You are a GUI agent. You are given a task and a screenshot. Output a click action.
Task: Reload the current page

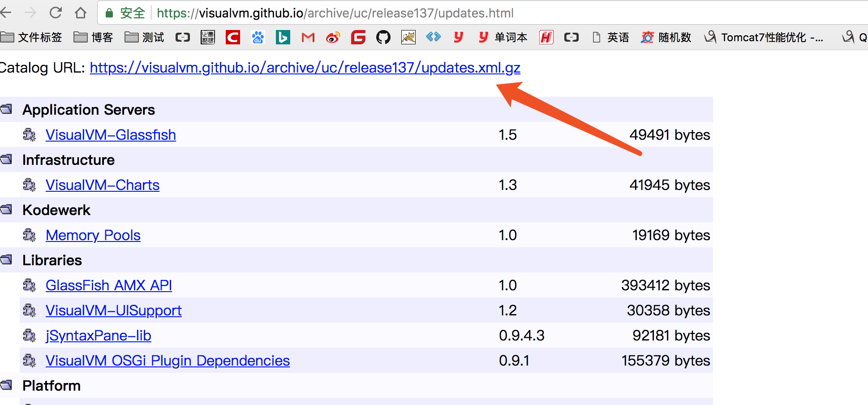(x=56, y=13)
